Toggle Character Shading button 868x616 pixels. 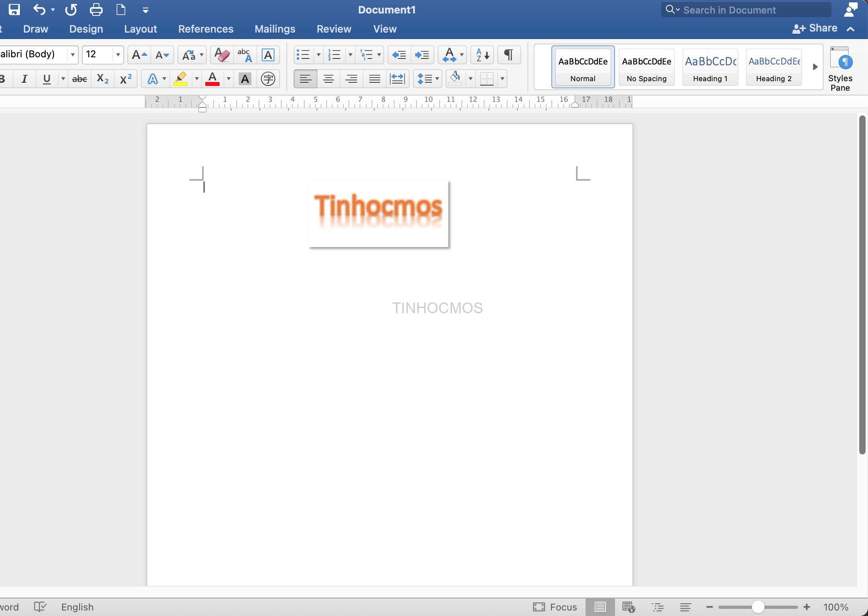pos(245,79)
